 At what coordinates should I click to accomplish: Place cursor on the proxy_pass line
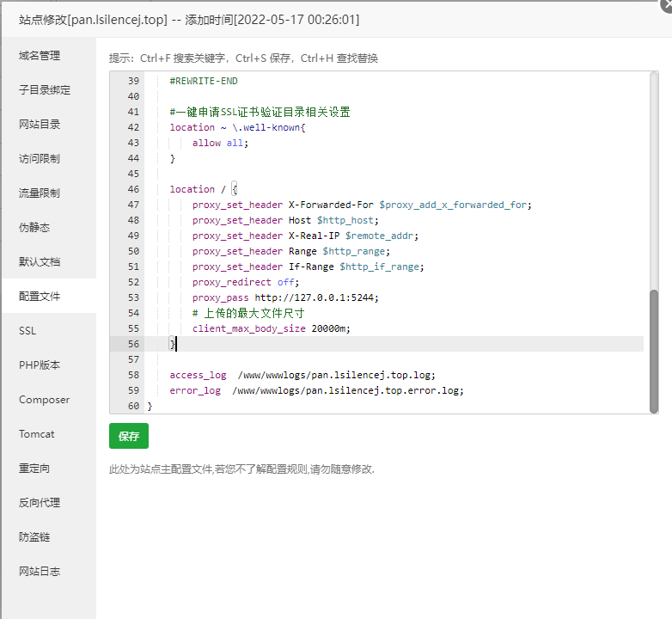pos(284,297)
